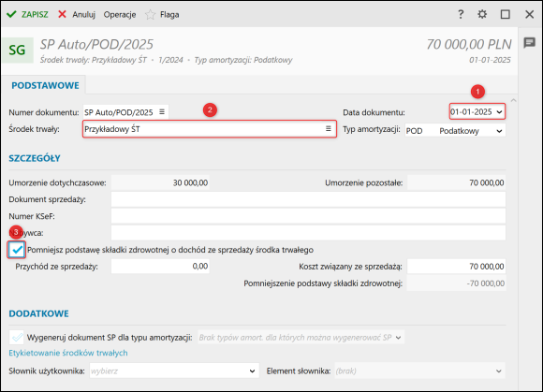Screen dimensions: 543x392
Task: Open the Typ amortyzacji dropdown
Action: point(499,131)
